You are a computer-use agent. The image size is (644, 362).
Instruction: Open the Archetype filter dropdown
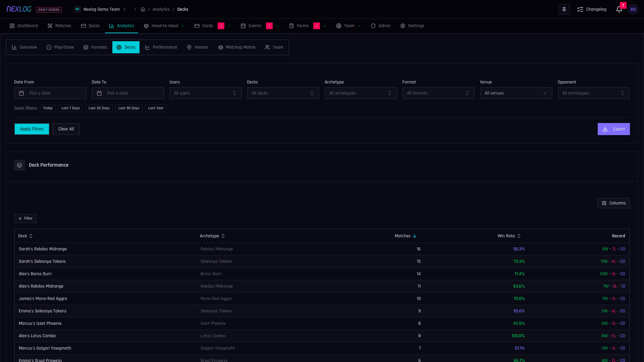[361, 93]
